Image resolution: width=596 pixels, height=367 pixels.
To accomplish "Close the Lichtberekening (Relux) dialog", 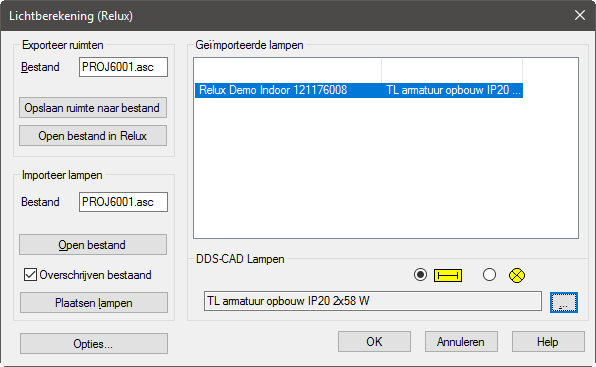I will coord(580,15).
